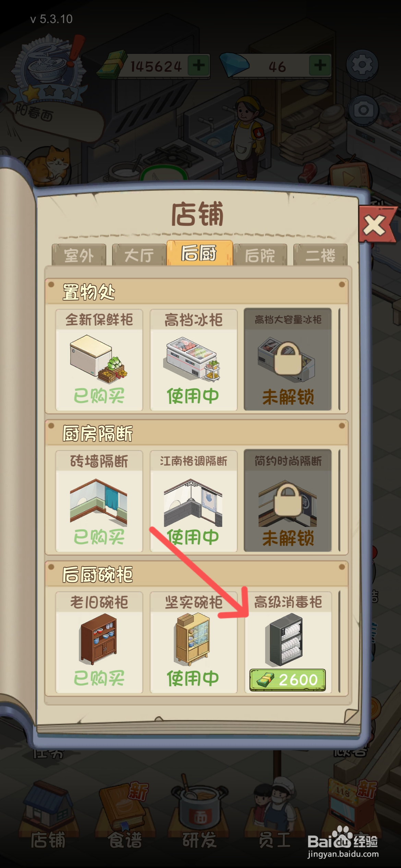Image resolution: width=401 pixels, height=868 pixels.
Task: Switch to the 二楼 tab
Action: (x=320, y=255)
